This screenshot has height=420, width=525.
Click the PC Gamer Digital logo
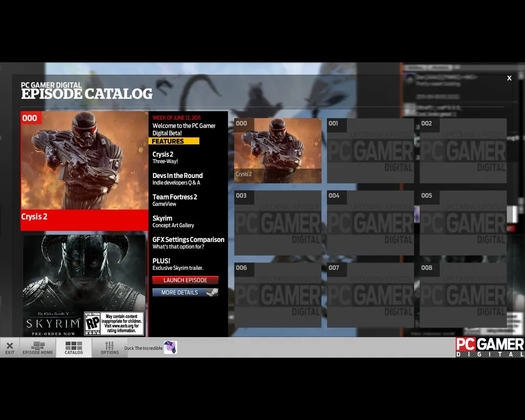point(489,348)
